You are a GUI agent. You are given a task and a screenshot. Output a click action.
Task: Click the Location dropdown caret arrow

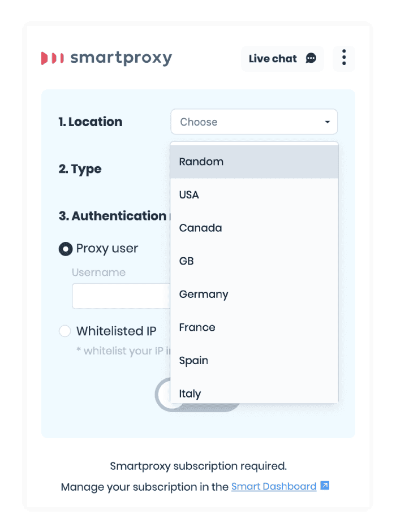328,122
